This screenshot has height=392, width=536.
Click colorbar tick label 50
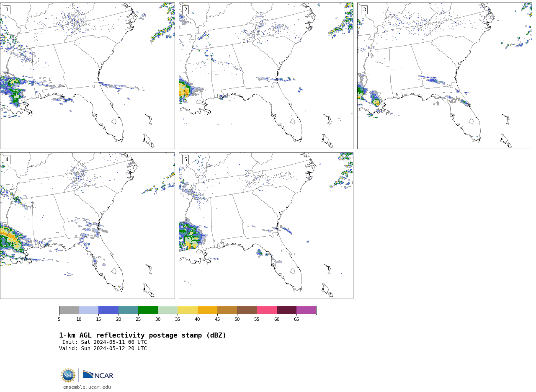tap(237, 320)
